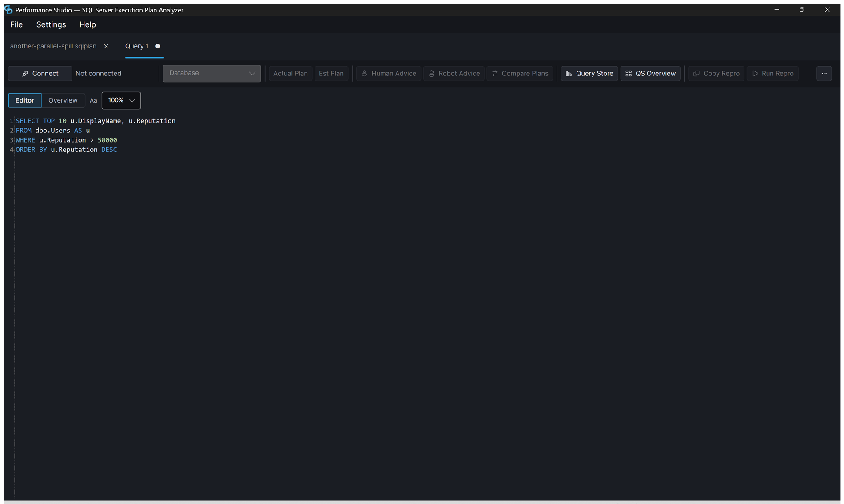Click the Est Plan button
The image size is (844, 504).
point(331,73)
